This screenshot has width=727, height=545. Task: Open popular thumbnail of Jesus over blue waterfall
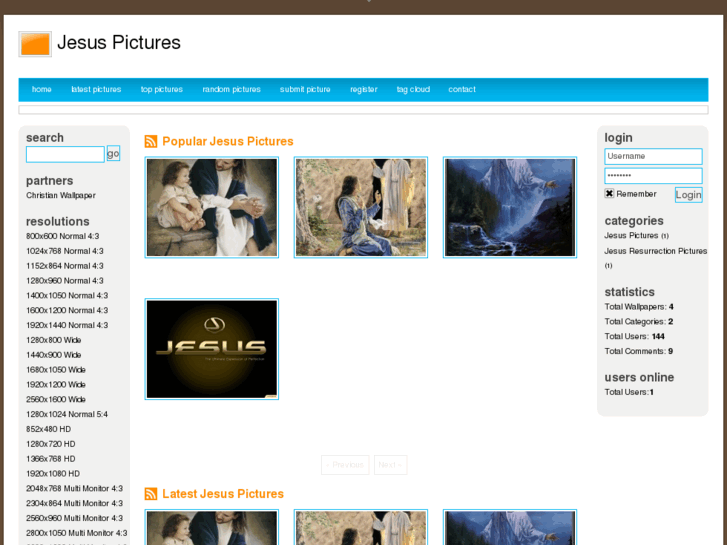point(510,207)
